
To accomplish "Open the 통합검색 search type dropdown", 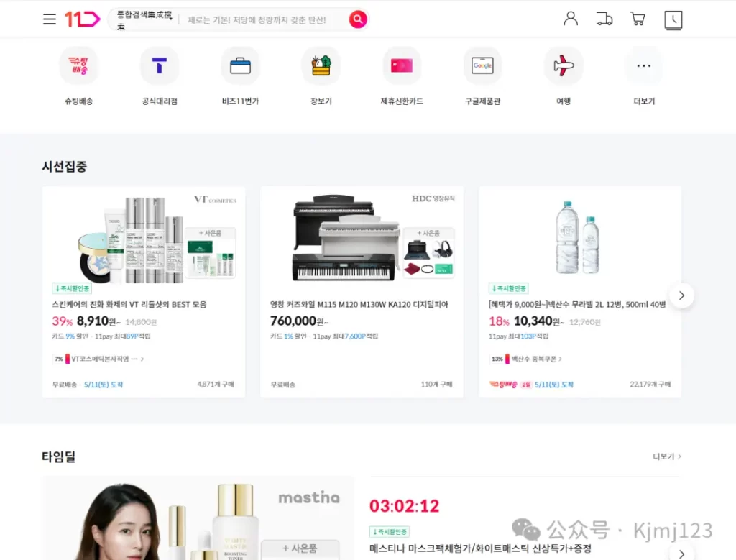I will [x=144, y=20].
